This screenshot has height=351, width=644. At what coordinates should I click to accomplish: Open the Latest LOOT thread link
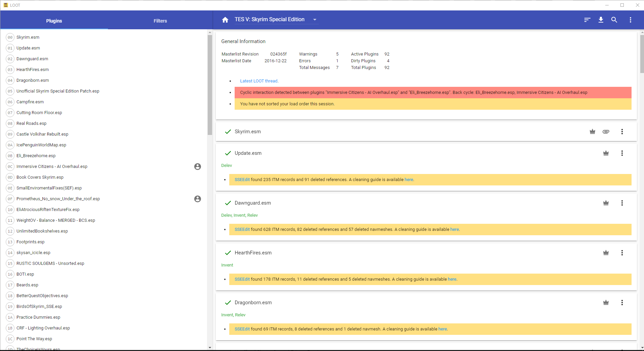coord(259,81)
